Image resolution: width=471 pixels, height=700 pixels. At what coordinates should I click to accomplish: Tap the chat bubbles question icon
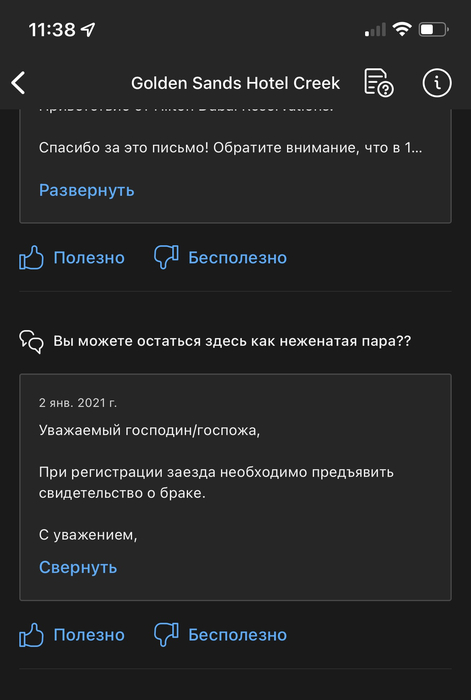[31, 342]
